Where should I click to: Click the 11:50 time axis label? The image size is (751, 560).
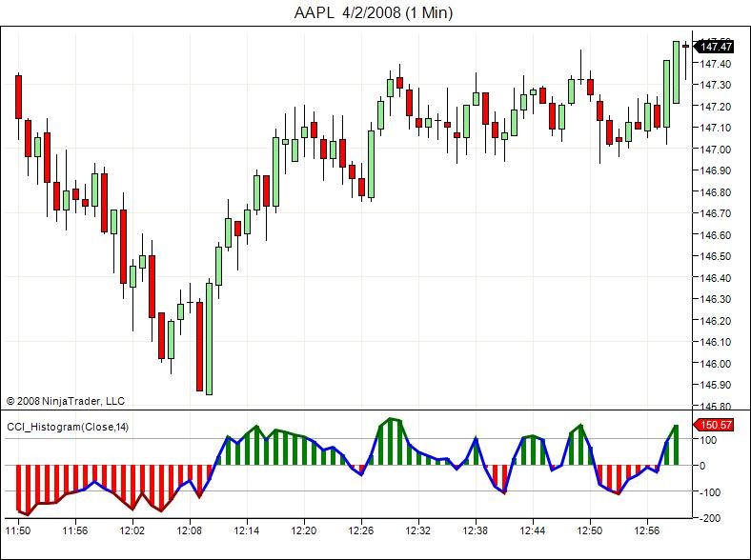pos(18,530)
